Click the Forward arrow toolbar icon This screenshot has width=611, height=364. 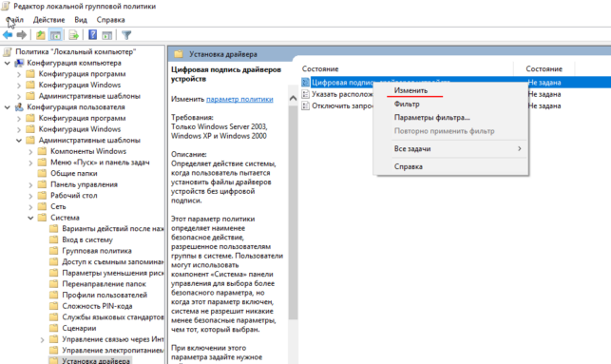22,35
